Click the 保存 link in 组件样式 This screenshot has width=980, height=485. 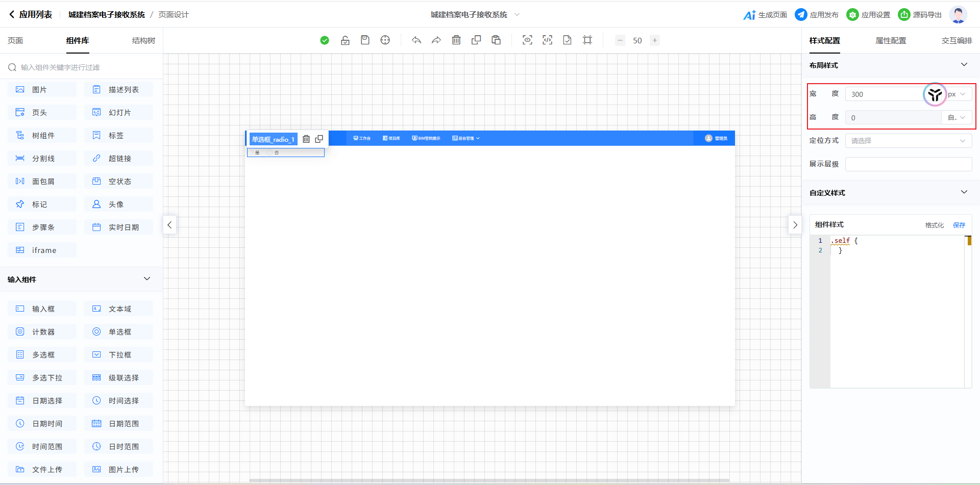[x=959, y=225]
